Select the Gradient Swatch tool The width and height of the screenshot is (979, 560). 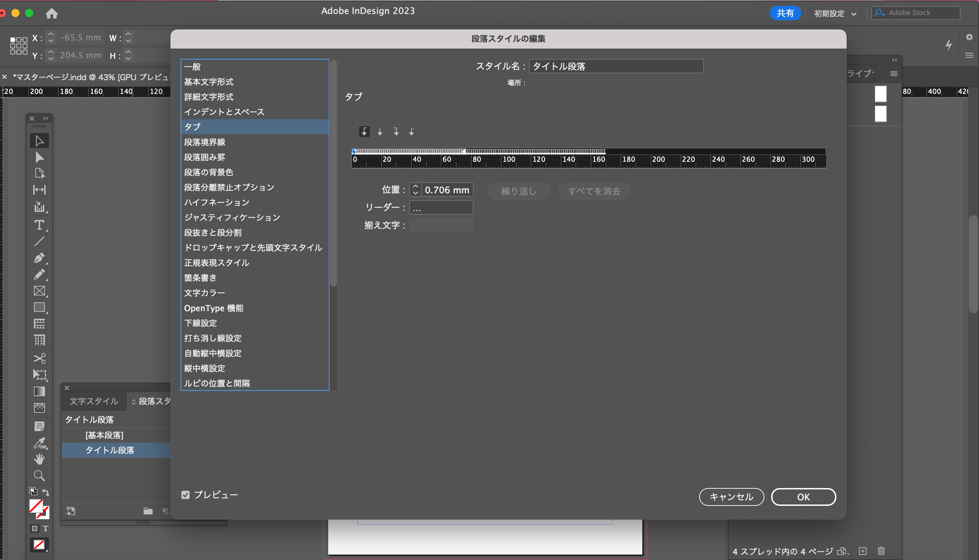(39, 391)
